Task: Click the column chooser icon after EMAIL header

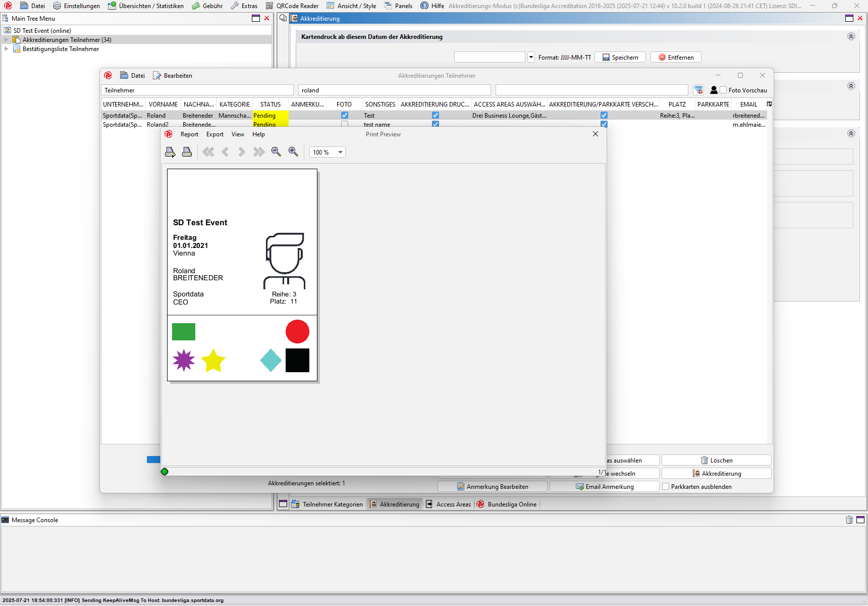Action: [769, 104]
